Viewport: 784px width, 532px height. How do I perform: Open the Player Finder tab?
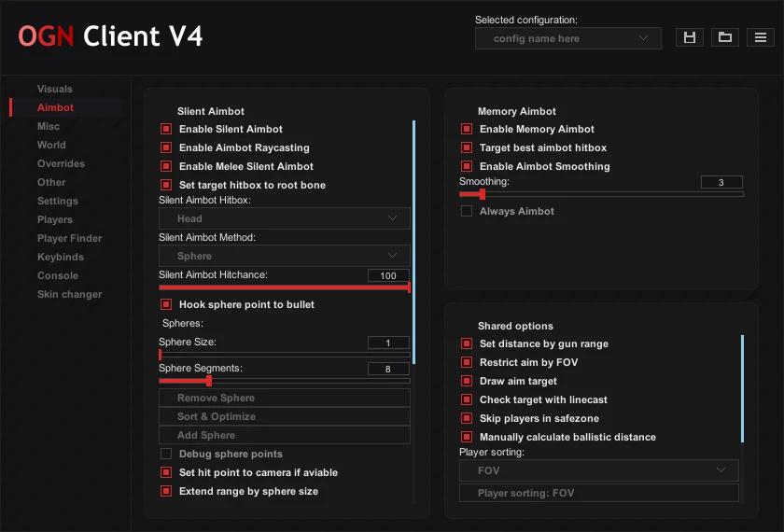(69, 239)
